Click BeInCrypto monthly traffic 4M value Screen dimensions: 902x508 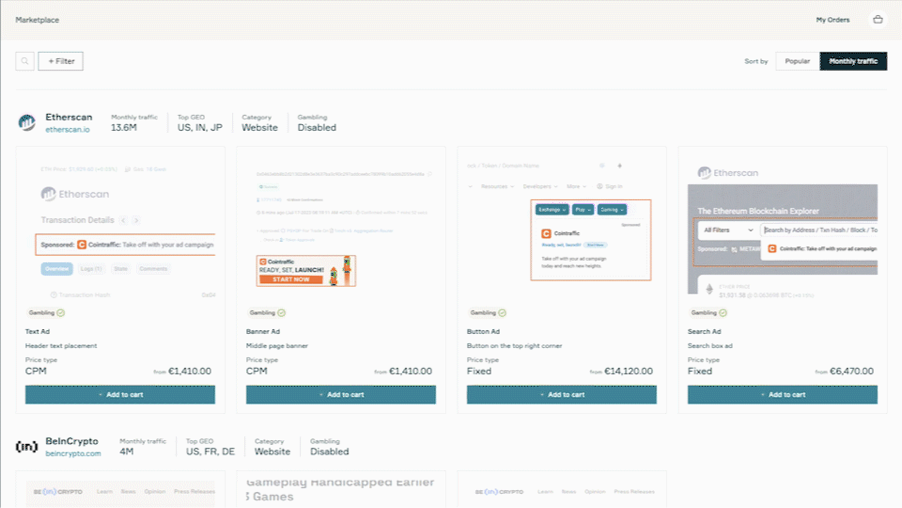[x=127, y=452]
